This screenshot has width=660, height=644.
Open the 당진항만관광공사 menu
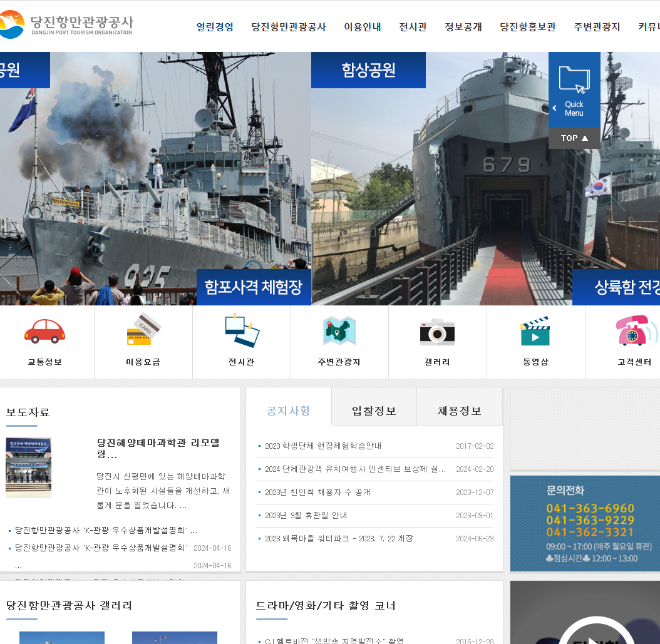289,27
